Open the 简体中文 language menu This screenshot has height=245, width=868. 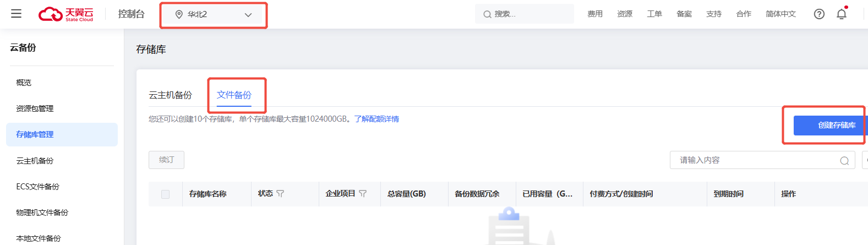(780, 14)
